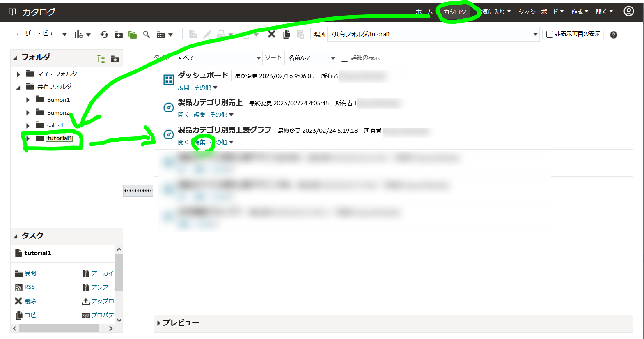The width and height of the screenshot is (644, 339).
Task: Open user profile icon in header
Action: (x=628, y=11)
